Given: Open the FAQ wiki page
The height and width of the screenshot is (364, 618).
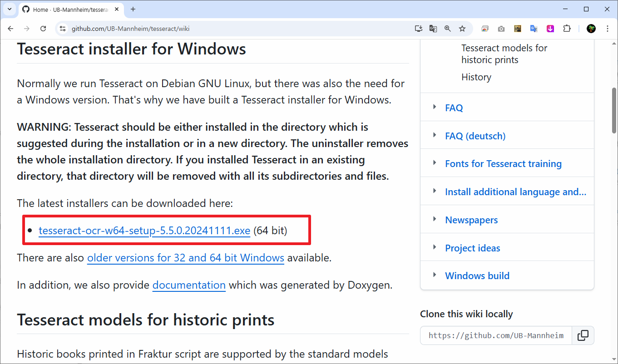Looking at the screenshot, I should 454,108.
